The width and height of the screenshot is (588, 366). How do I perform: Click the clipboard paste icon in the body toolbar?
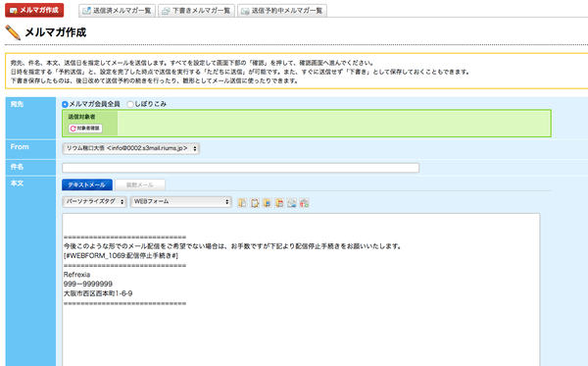tap(255, 203)
